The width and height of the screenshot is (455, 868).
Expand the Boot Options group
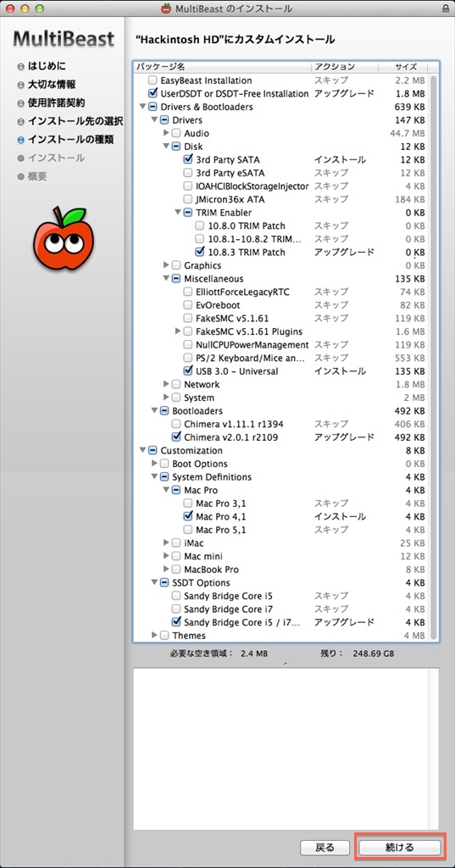[x=154, y=464]
